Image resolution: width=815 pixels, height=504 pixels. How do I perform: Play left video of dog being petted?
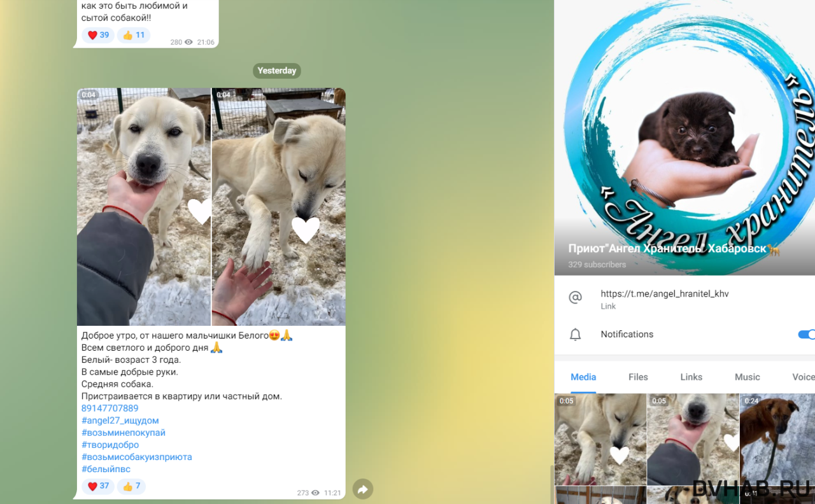[144, 207]
